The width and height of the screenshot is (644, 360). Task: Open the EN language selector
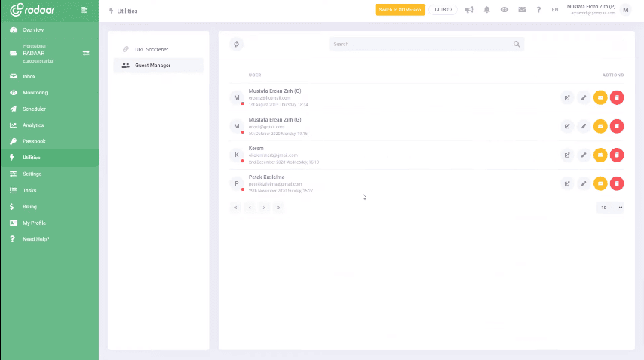[555, 10]
